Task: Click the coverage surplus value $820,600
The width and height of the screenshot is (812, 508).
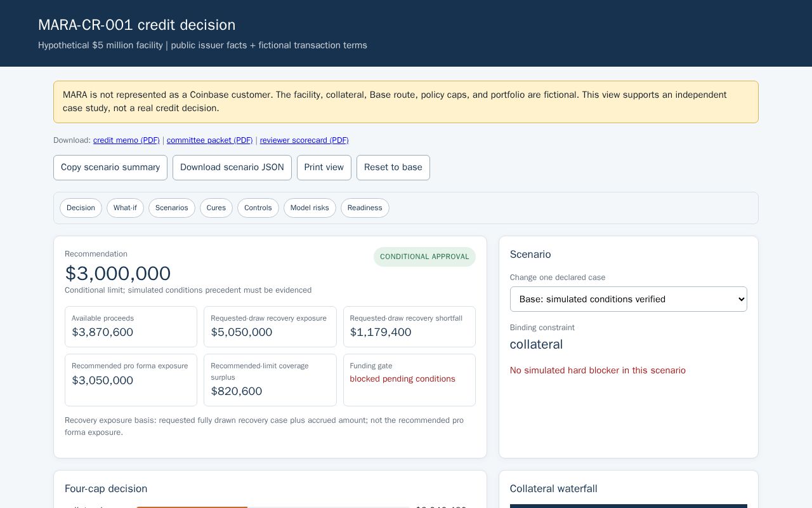Action: click(x=237, y=391)
